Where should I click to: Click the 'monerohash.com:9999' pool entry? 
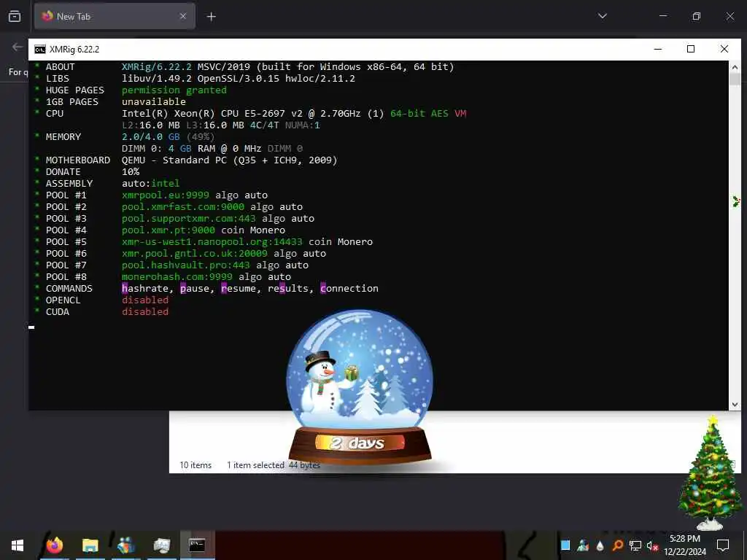[177, 276]
